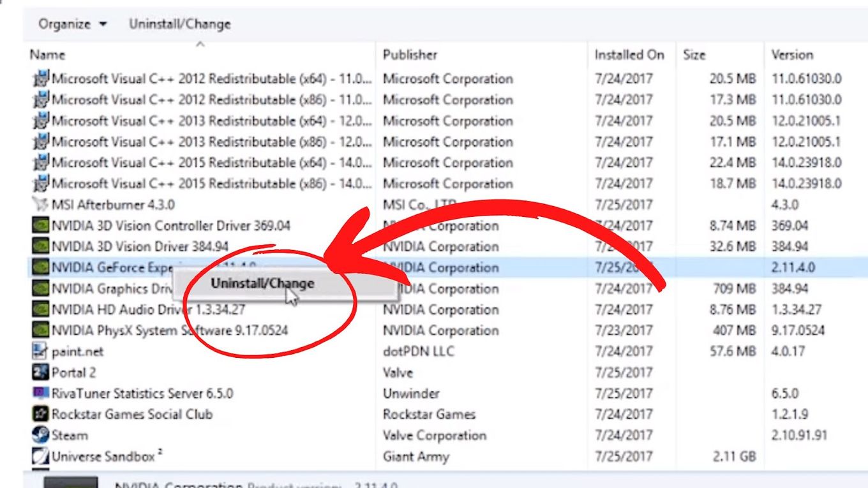Click the Rockstar Games publisher cell
This screenshot has width=868, height=488.
(x=430, y=414)
